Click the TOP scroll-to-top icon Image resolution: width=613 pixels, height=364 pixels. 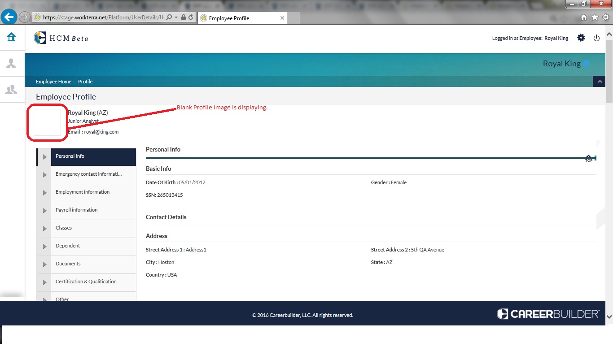click(589, 158)
